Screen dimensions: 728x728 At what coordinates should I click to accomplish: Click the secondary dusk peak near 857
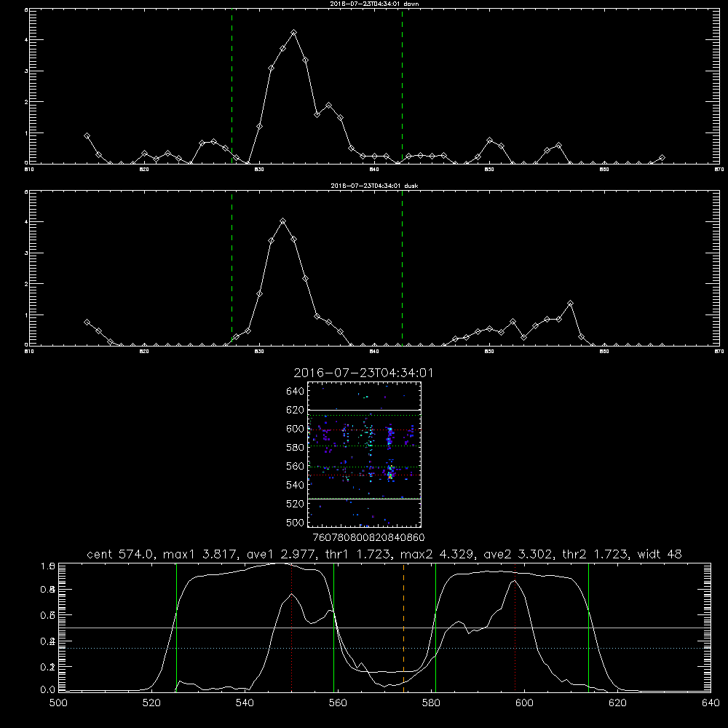[571, 304]
